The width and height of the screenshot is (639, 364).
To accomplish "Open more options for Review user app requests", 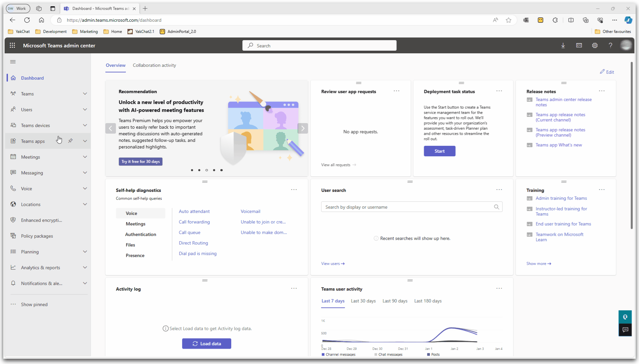I will [x=396, y=91].
